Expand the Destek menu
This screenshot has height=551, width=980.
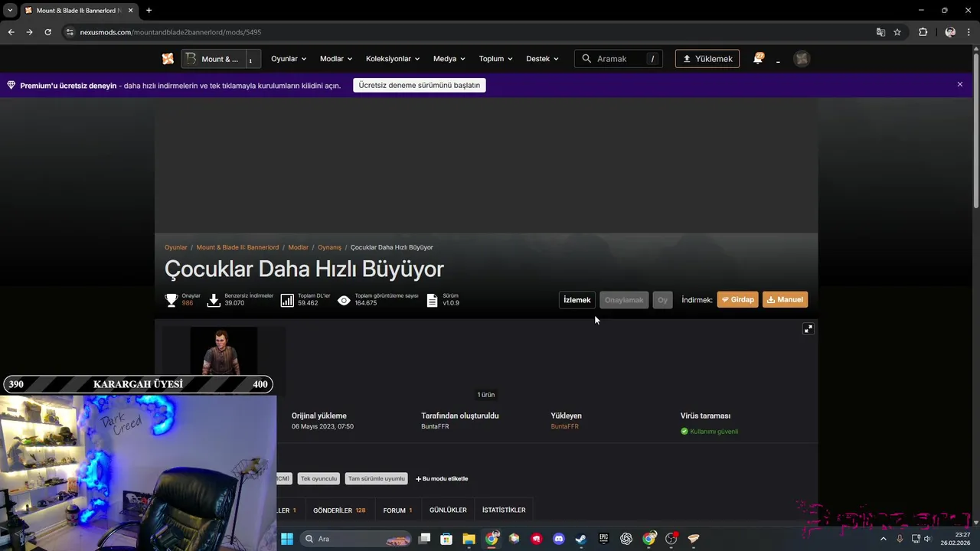542,59
